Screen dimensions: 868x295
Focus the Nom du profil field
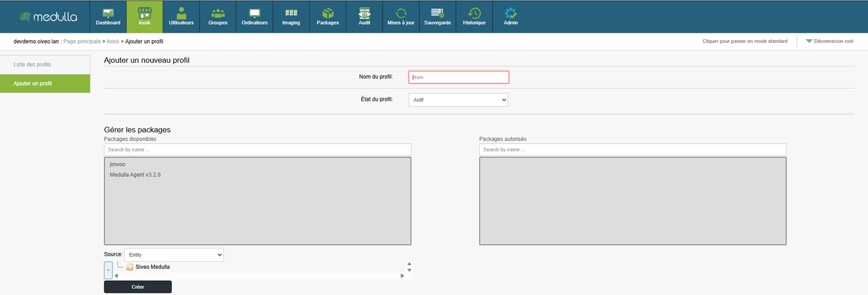pos(459,77)
